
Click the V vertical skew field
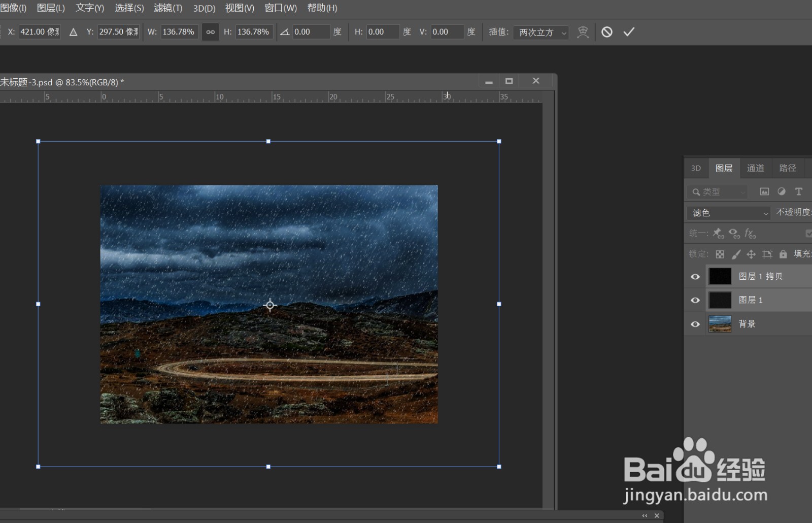(447, 32)
